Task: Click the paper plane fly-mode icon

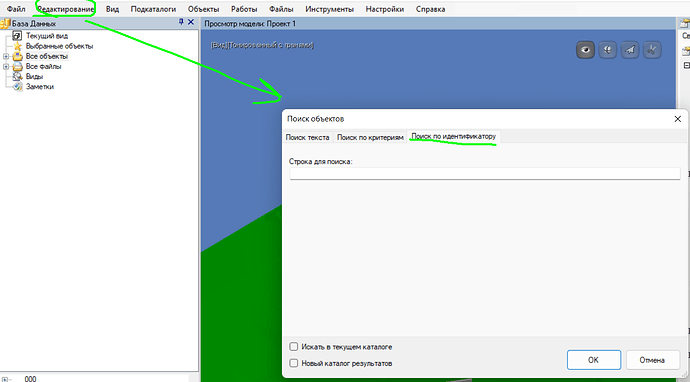Action: point(630,50)
